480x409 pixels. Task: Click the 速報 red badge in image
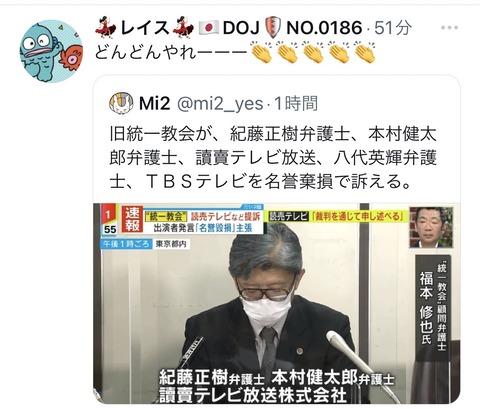[x=132, y=219]
